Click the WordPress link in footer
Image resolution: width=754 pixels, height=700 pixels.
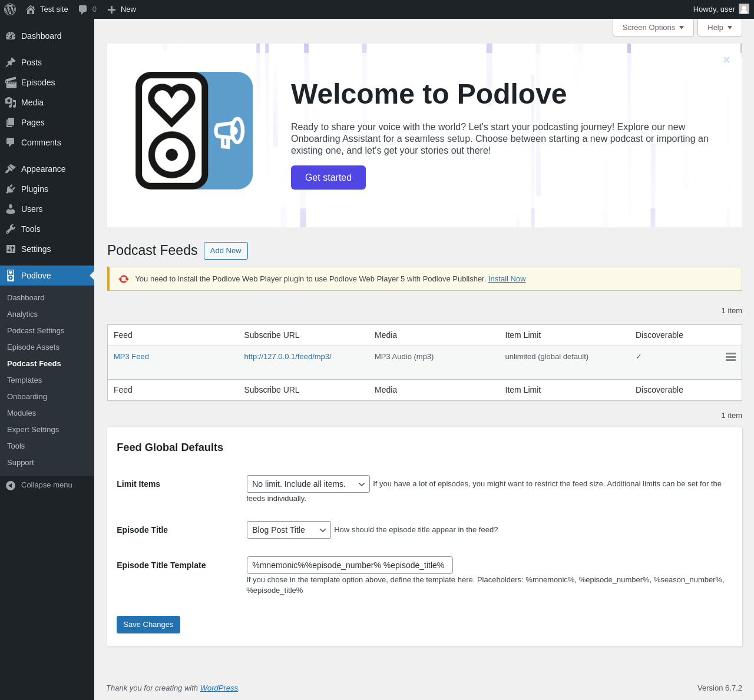(x=219, y=688)
